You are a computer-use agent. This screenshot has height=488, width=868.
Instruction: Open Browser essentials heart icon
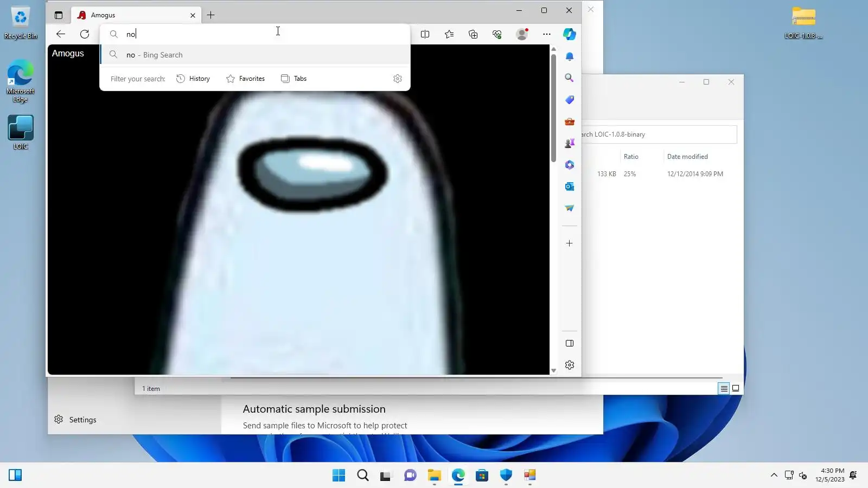(x=497, y=34)
